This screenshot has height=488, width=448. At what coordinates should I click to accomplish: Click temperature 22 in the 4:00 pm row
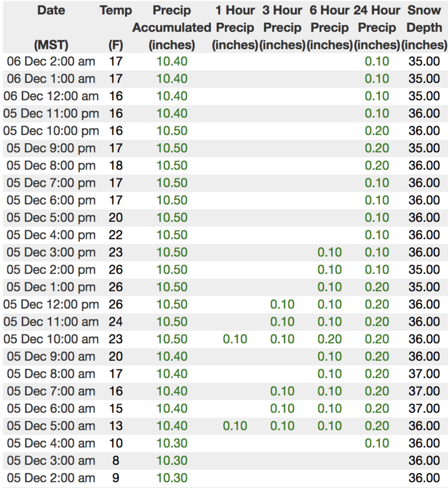pos(115,235)
